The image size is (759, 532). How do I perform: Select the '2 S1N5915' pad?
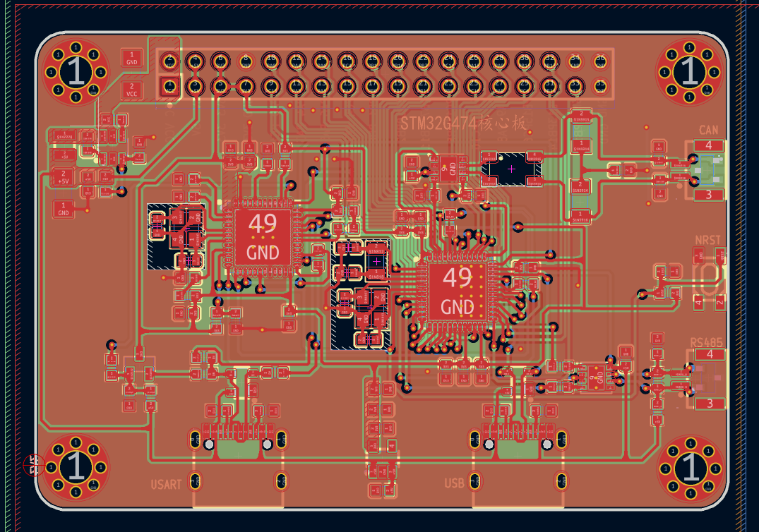(581, 116)
